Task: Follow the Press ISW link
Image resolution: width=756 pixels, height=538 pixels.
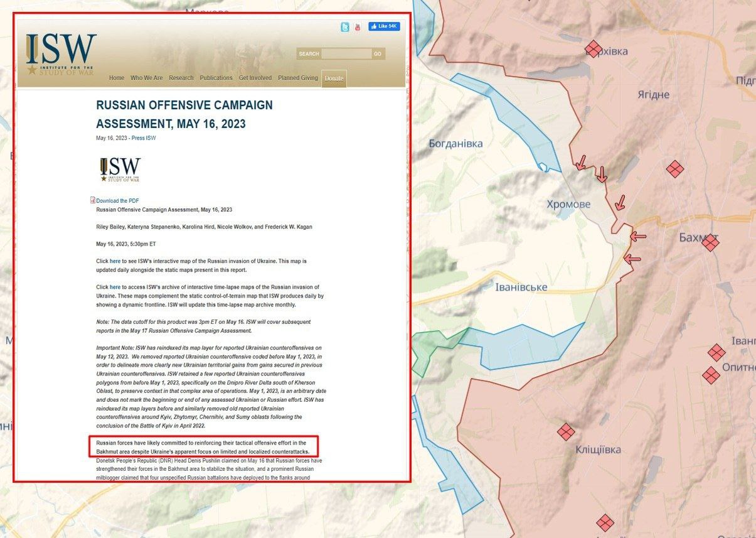Action: (144, 138)
